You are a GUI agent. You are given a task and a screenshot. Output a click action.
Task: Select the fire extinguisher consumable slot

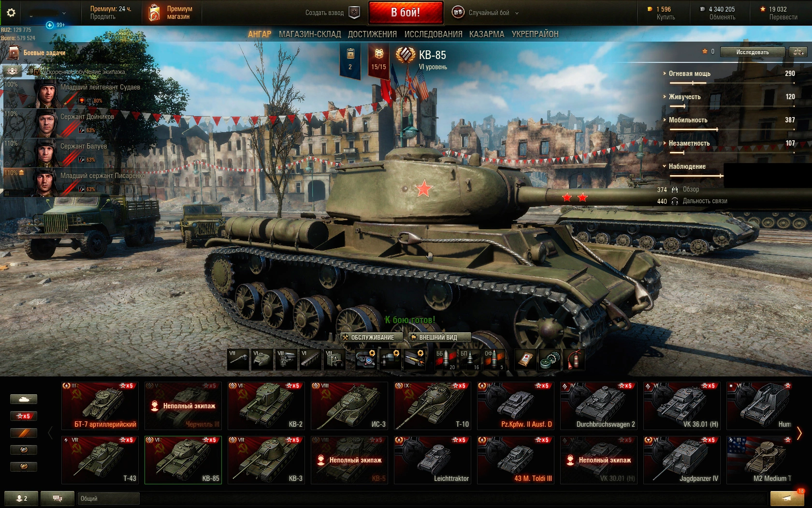point(573,360)
